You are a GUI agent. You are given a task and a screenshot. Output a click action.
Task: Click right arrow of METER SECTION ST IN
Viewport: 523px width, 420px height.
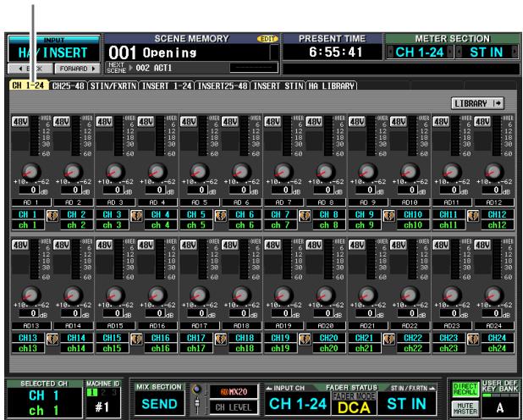pyautogui.click(x=515, y=52)
